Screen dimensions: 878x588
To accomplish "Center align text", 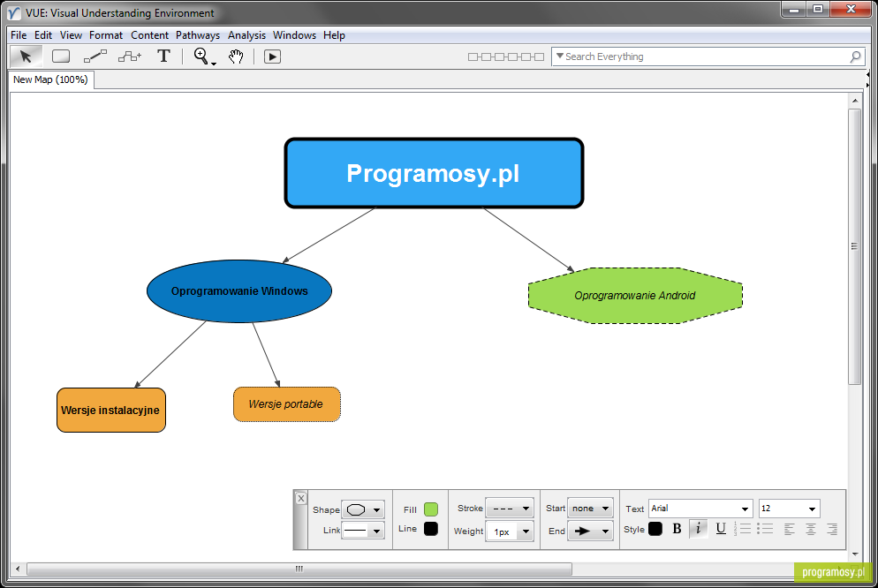I will point(811,529).
